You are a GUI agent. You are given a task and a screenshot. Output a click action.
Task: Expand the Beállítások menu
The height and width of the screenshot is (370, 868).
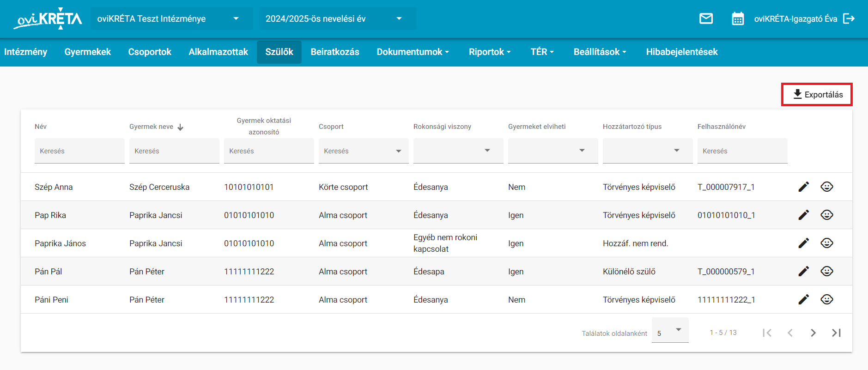point(600,52)
